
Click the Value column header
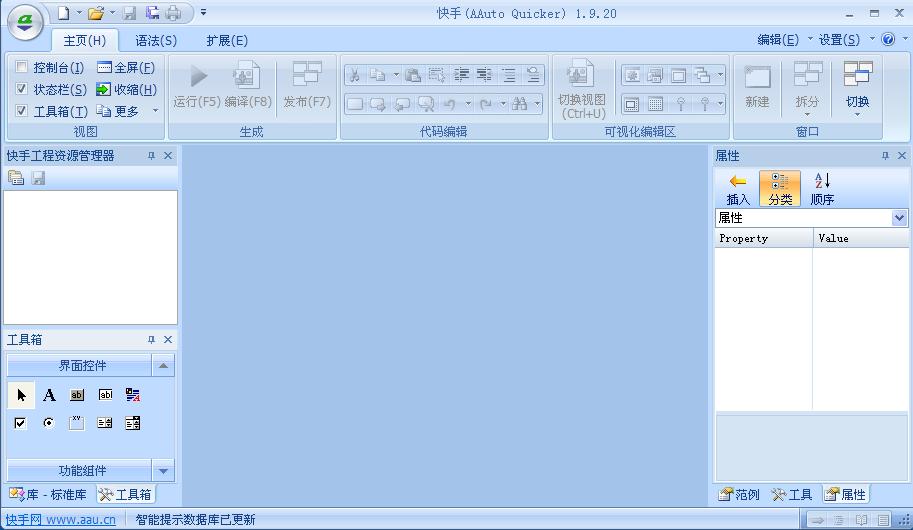point(861,238)
